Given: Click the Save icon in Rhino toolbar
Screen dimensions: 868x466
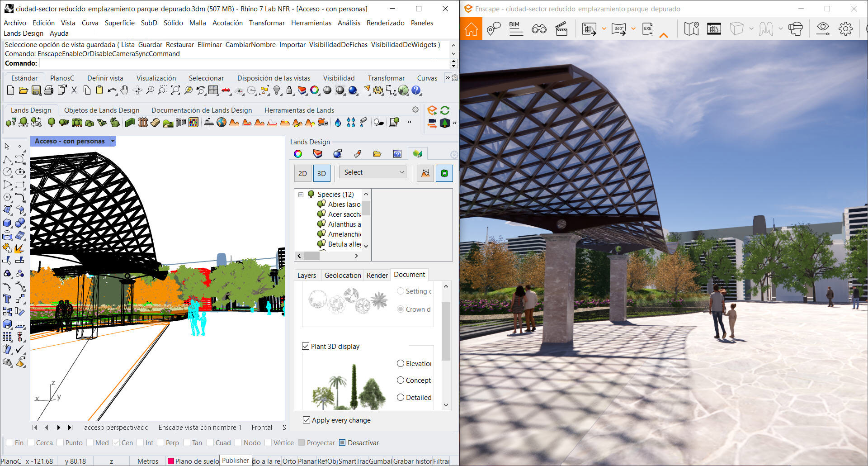Looking at the screenshot, I should point(36,90).
